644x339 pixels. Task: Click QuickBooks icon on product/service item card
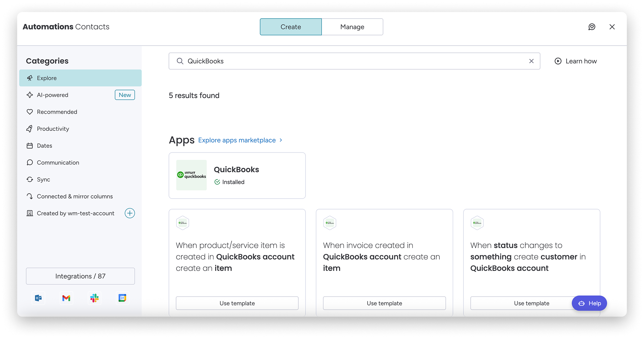[183, 223]
